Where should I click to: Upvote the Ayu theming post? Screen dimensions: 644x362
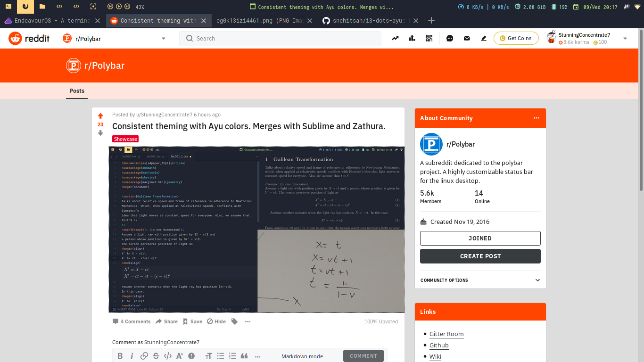(x=100, y=116)
